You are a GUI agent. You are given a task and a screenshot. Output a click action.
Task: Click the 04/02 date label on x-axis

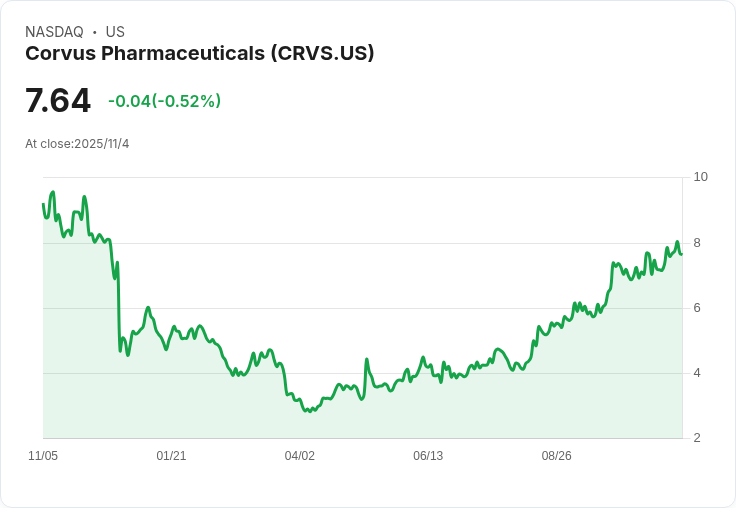pyautogui.click(x=299, y=456)
